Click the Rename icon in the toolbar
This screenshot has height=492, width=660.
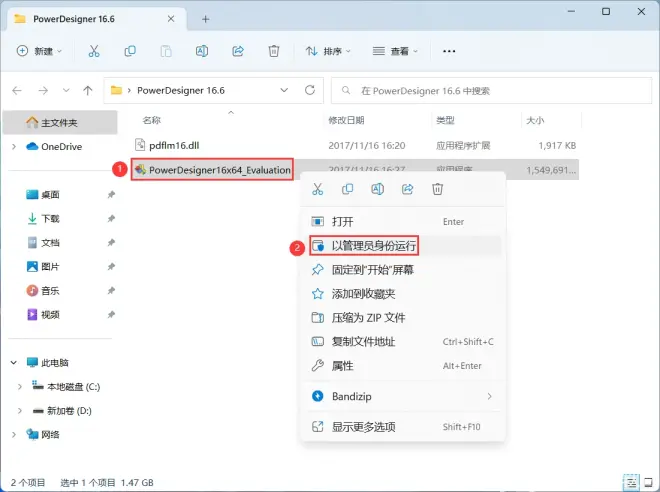tap(202, 51)
